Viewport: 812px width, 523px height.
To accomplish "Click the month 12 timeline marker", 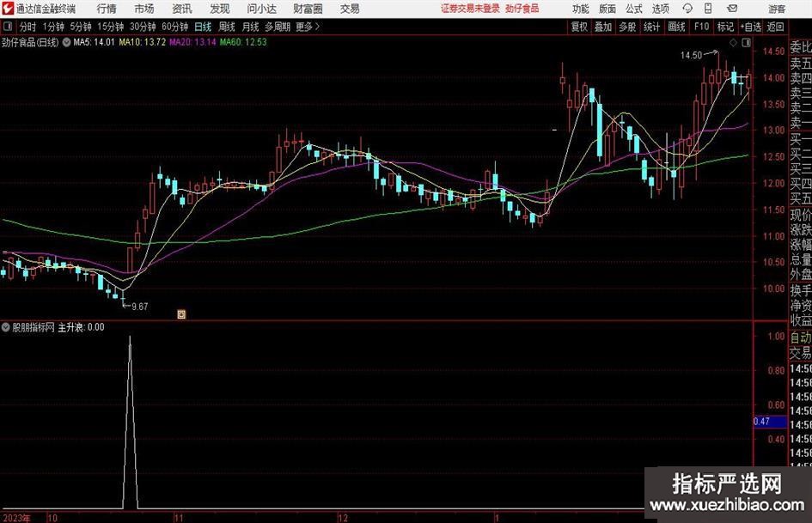I will (x=343, y=518).
